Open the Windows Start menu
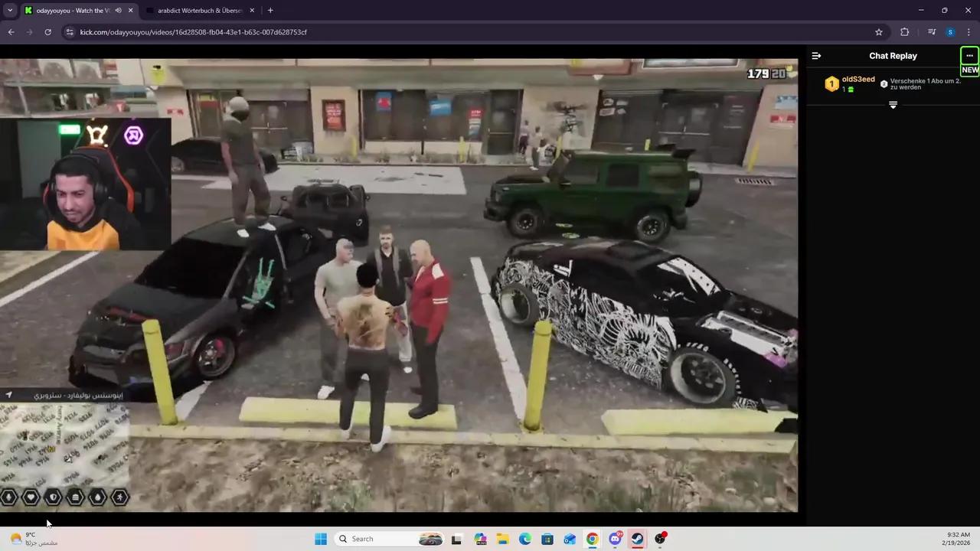 pos(320,539)
